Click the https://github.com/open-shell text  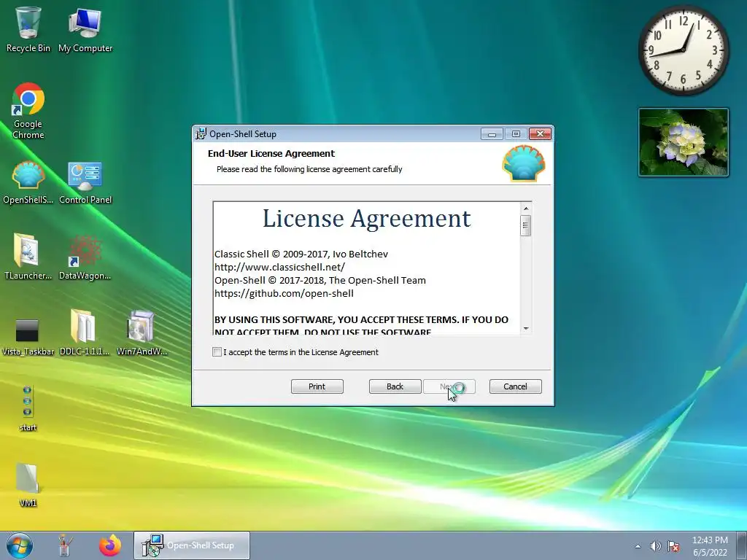pos(284,293)
